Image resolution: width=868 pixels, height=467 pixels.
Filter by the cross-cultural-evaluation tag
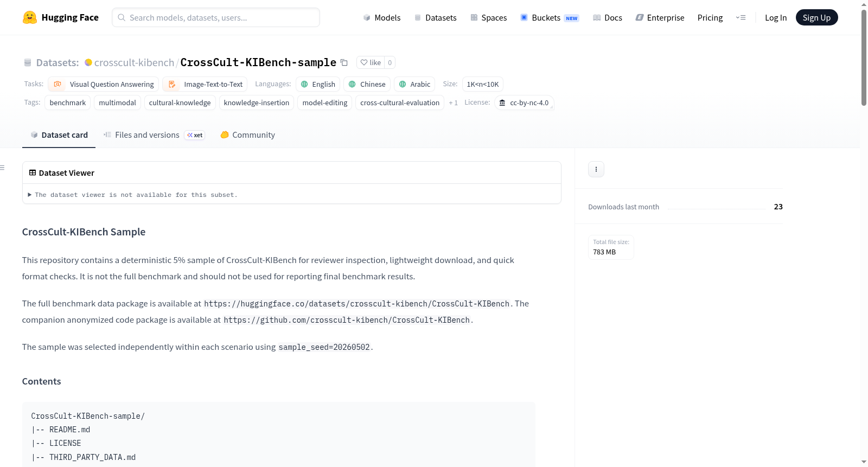click(400, 103)
